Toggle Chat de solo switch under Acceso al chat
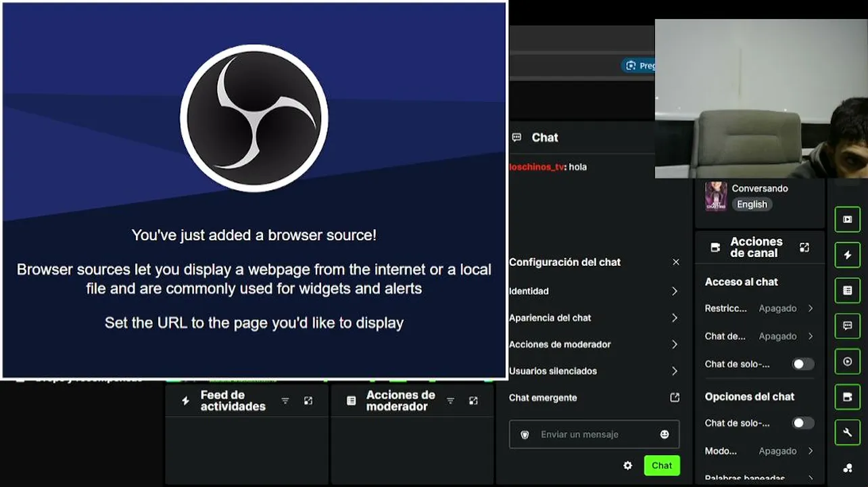The height and width of the screenshot is (487, 868). [803, 364]
